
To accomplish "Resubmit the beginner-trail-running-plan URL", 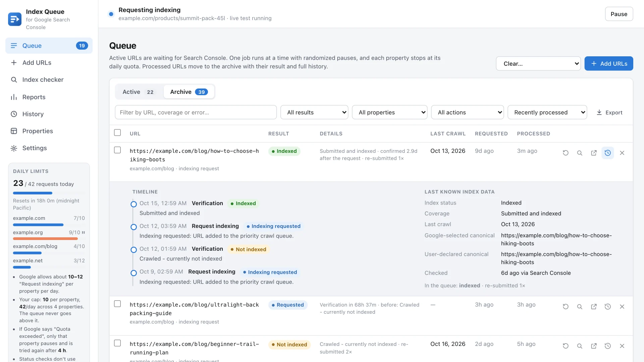I will point(566,346).
